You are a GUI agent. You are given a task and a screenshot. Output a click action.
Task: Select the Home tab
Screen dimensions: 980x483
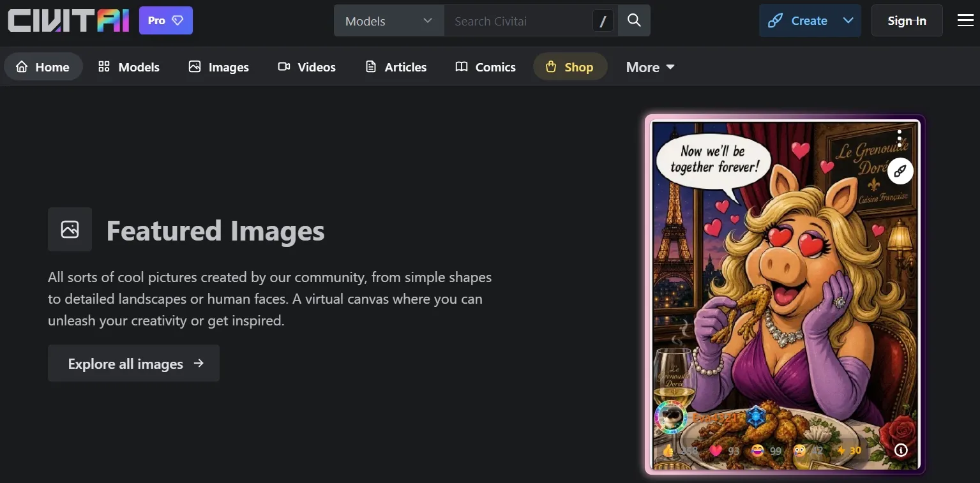pos(43,67)
